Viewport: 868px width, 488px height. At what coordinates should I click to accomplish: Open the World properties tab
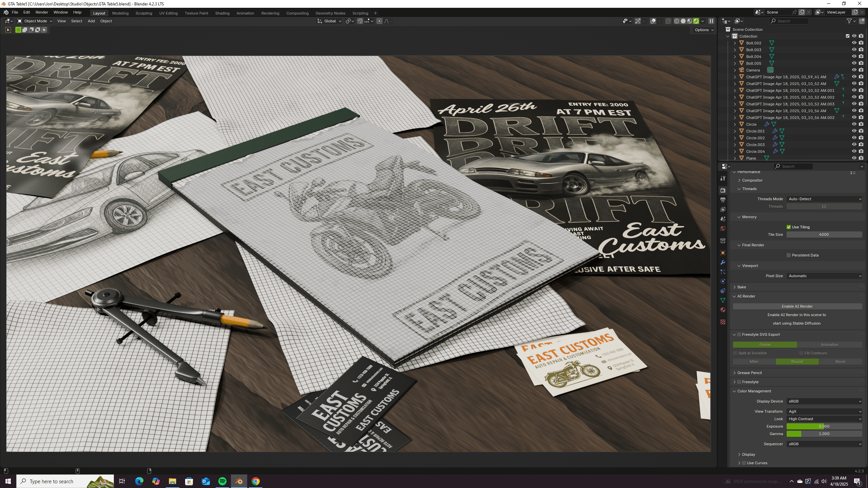tap(723, 228)
